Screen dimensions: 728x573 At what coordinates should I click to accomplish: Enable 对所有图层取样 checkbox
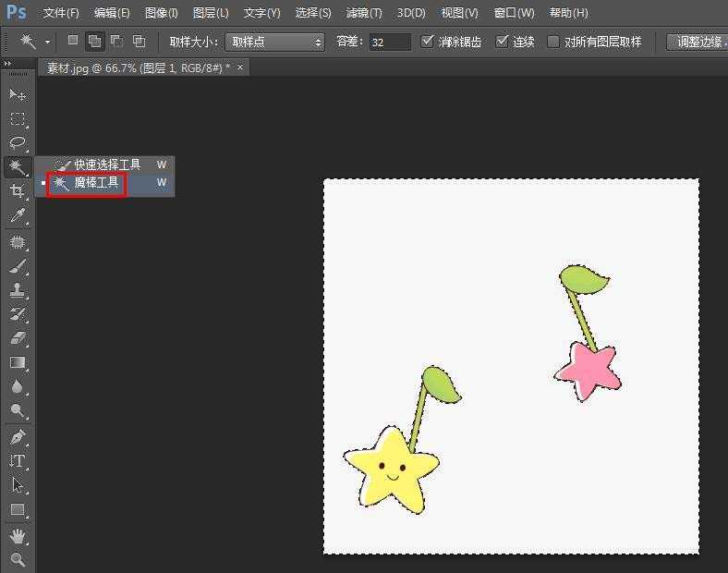pyautogui.click(x=553, y=42)
